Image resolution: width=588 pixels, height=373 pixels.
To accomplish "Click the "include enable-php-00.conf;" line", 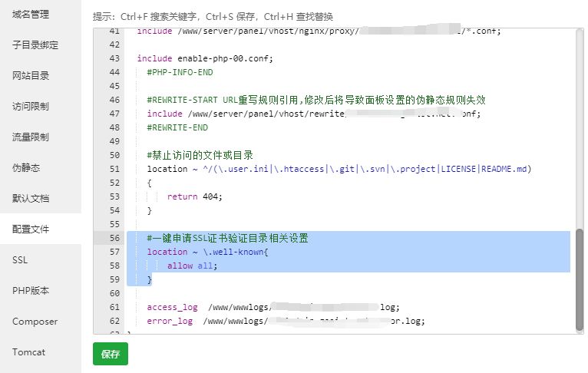I will (x=204, y=58).
